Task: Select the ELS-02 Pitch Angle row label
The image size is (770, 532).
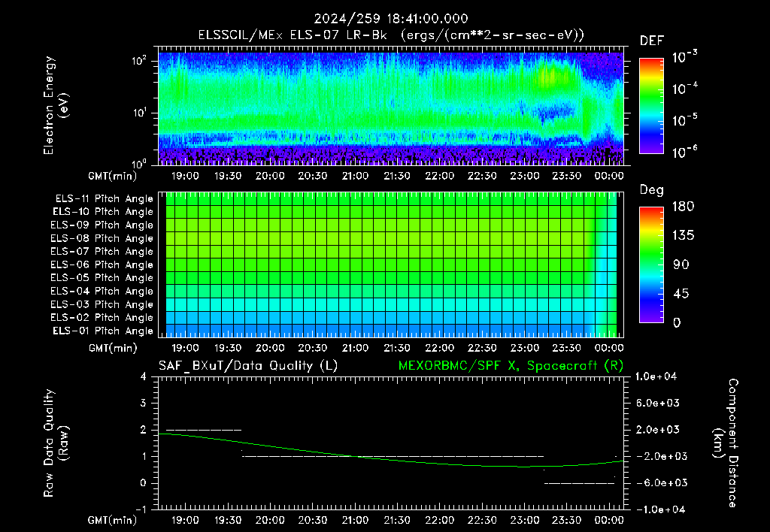Action: [x=102, y=318]
